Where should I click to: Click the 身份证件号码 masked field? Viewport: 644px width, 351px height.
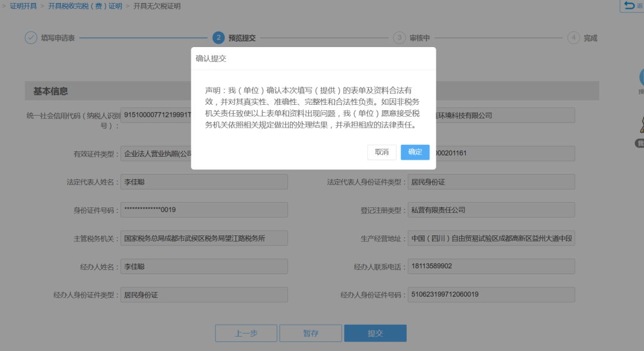coord(204,210)
